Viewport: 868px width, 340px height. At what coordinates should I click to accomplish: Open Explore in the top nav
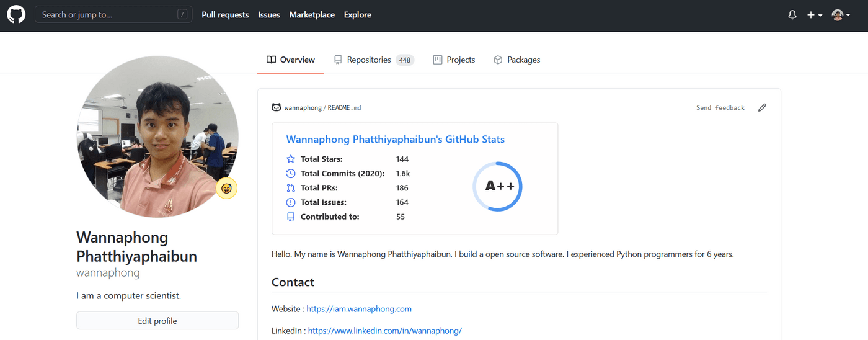click(358, 15)
